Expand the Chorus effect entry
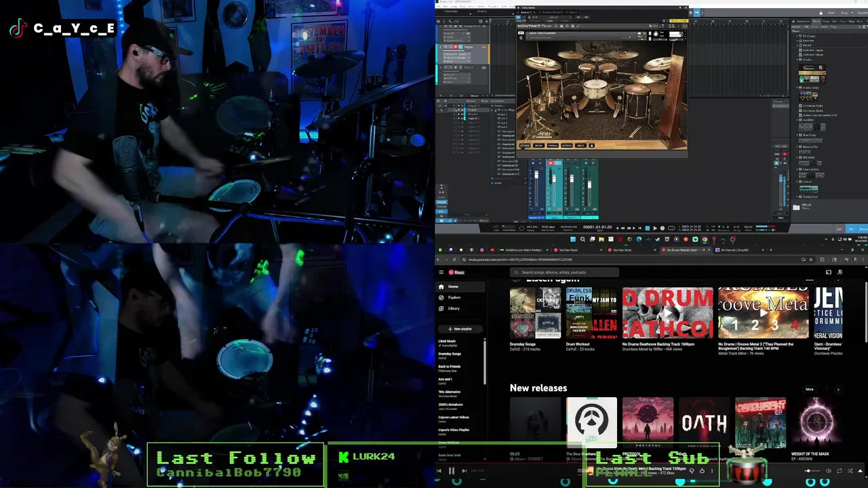Image resolution: width=868 pixels, height=488 pixels. click(797, 182)
